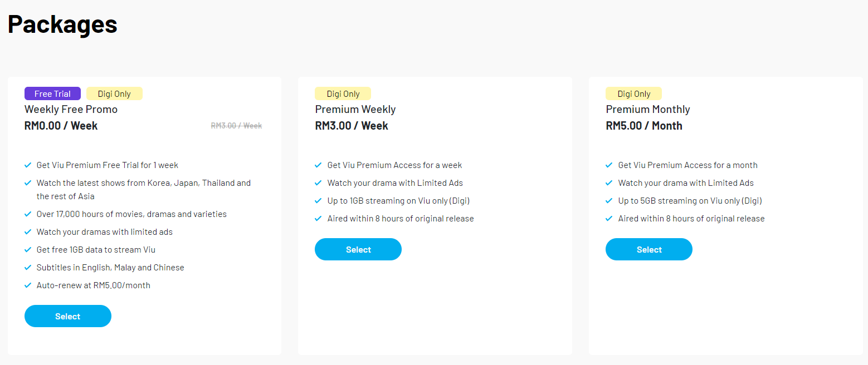Click checkmark beside Free Trial for 1 week

(28, 165)
